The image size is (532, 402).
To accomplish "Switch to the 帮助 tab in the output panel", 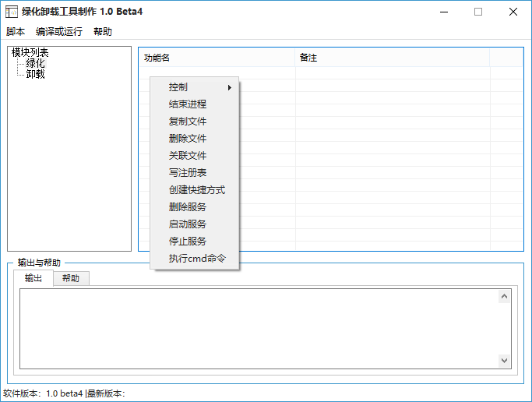I will [x=71, y=279].
